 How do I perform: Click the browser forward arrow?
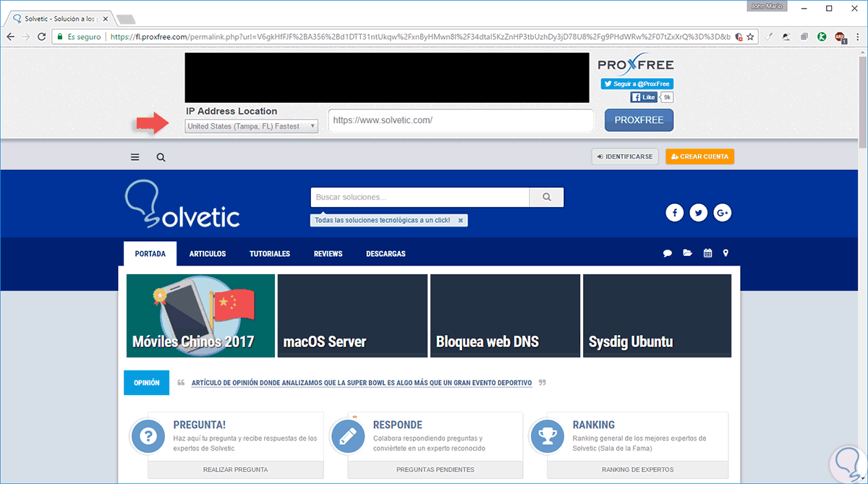point(26,36)
